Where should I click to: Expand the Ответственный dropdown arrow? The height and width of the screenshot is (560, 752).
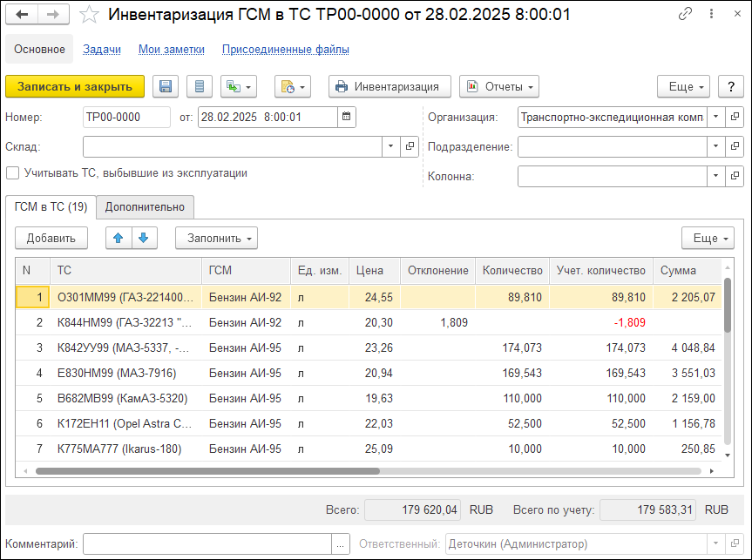coord(716,543)
